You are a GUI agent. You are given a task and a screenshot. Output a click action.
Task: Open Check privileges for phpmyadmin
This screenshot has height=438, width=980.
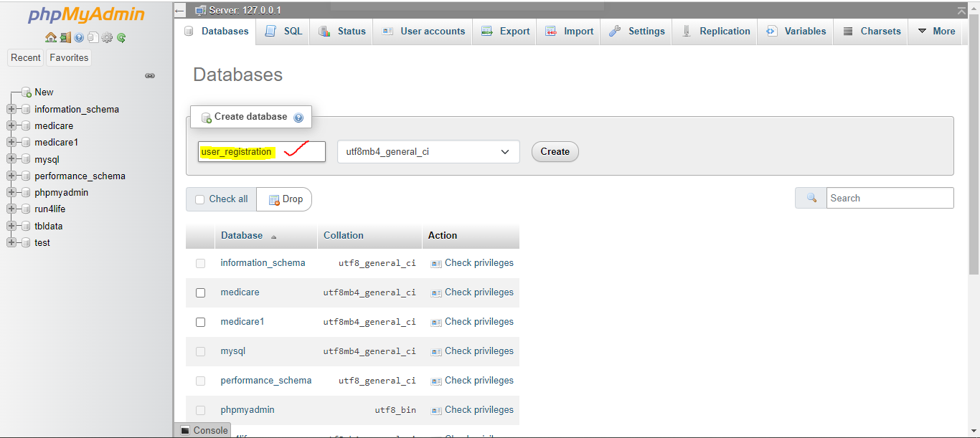click(472, 410)
